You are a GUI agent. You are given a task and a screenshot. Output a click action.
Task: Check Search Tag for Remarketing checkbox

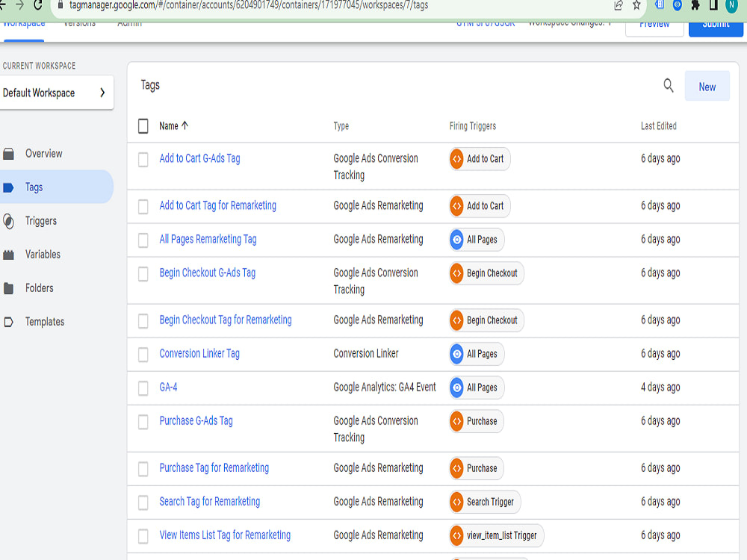143,503
